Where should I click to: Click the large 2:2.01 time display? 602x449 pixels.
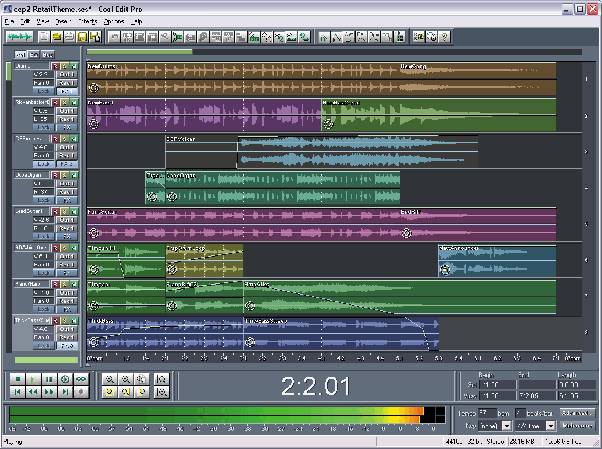point(316,385)
